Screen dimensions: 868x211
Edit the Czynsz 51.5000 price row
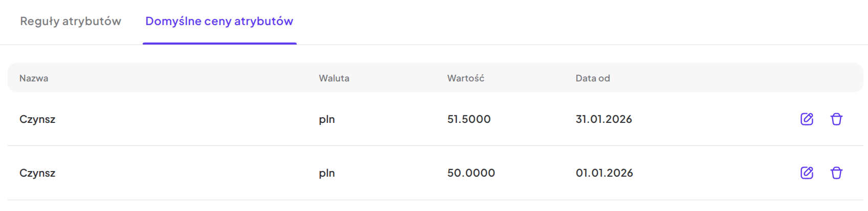coord(807,119)
